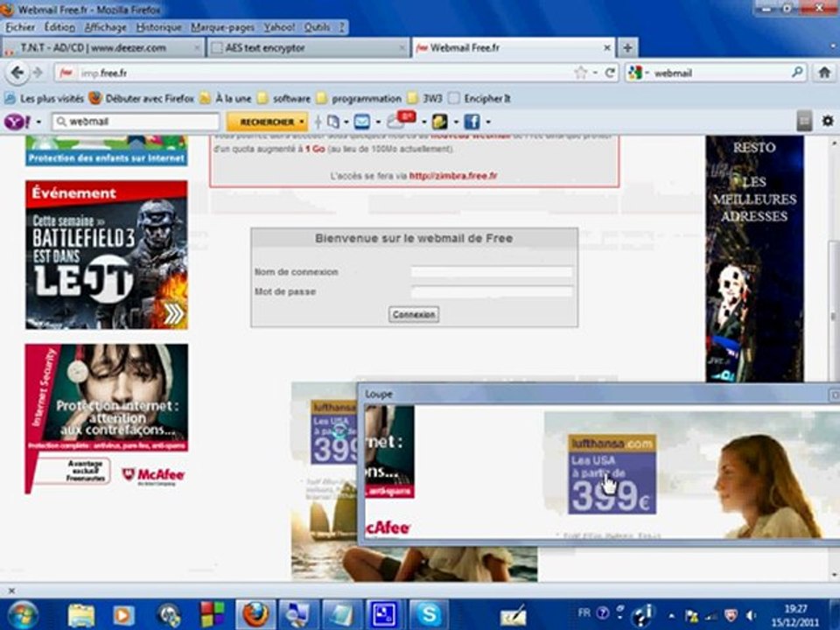Close the Webmail Free.fr tab

(x=607, y=47)
